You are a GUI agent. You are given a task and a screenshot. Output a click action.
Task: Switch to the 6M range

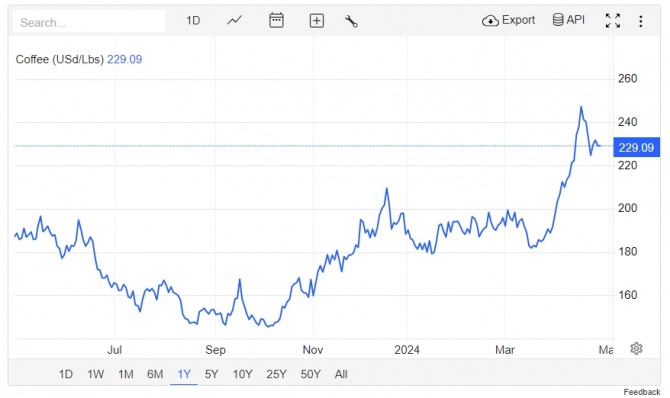(x=155, y=374)
